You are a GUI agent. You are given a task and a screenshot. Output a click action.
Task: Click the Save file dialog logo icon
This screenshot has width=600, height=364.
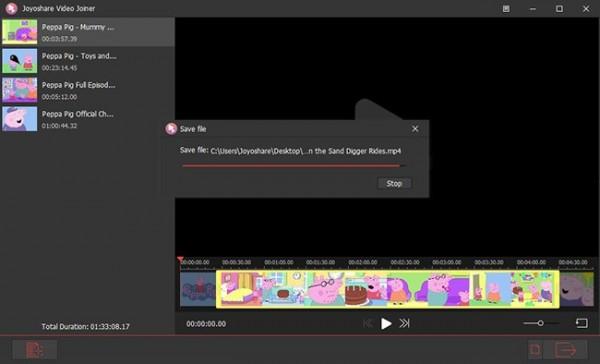[x=171, y=129]
